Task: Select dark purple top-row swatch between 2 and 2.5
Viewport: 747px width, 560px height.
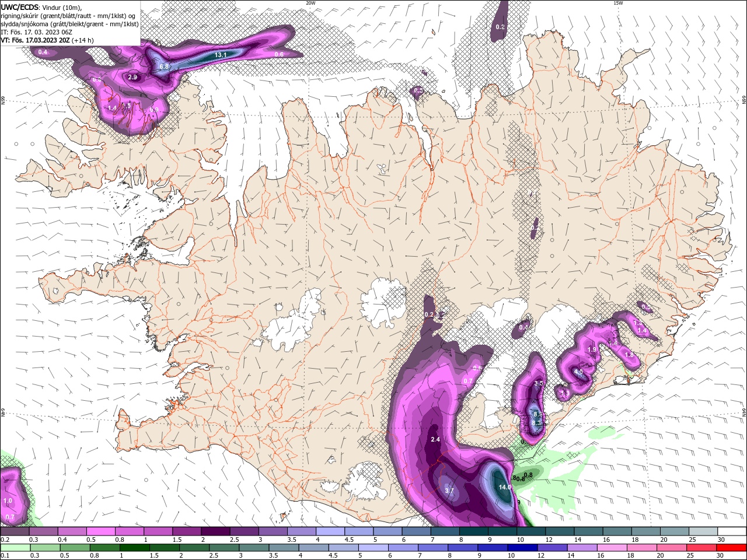Action: click(x=215, y=531)
